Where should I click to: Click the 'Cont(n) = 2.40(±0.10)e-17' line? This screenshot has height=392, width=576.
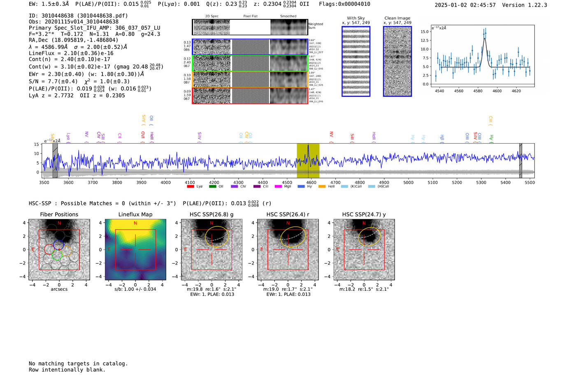70,59
